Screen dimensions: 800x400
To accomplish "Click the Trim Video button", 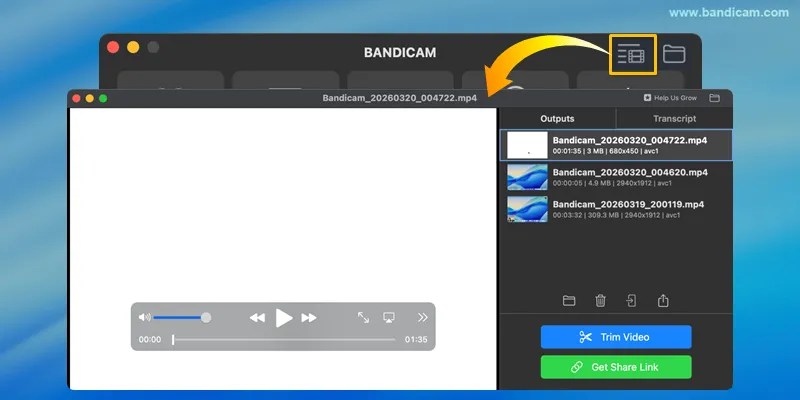I will [616, 337].
